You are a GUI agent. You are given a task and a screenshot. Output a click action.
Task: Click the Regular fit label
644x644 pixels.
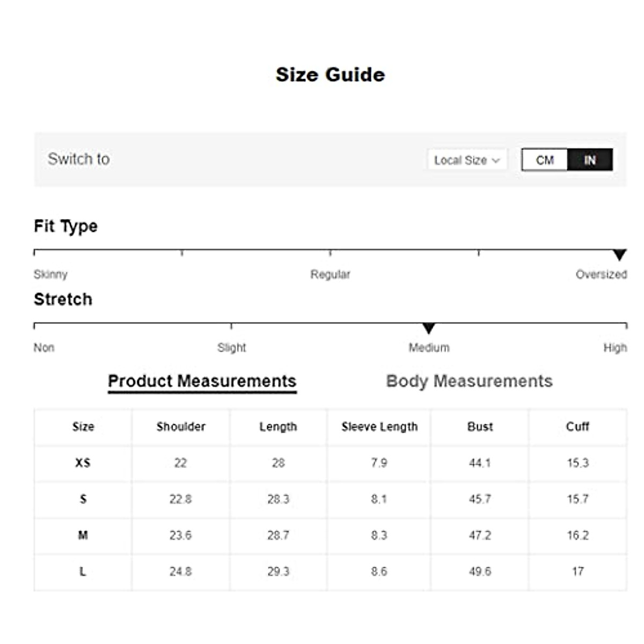click(x=330, y=274)
